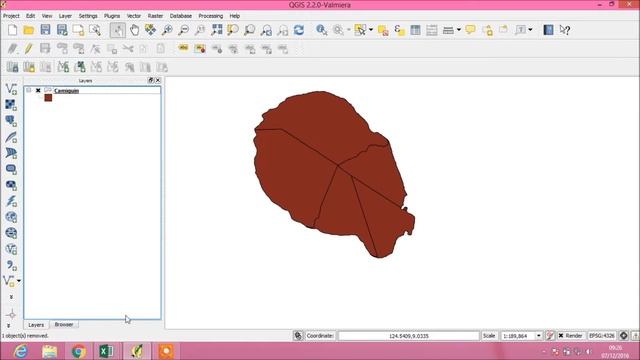The width and height of the screenshot is (640, 360).
Task: Click Select by Expression epsilon icon
Action: tap(399, 30)
